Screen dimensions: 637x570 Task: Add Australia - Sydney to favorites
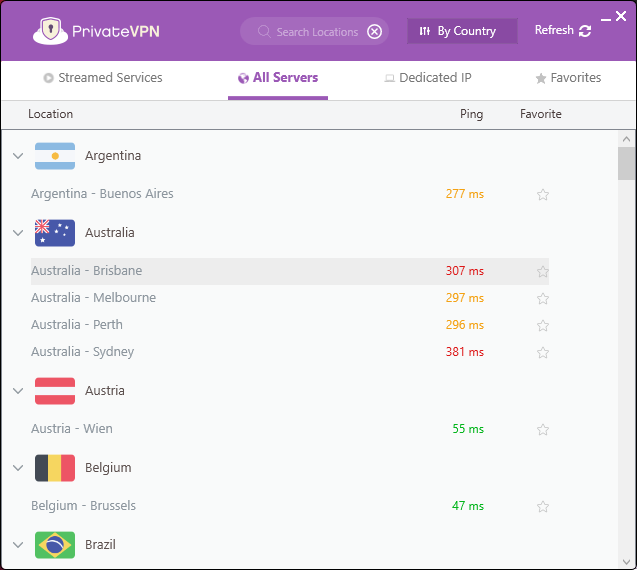tap(543, 352)
